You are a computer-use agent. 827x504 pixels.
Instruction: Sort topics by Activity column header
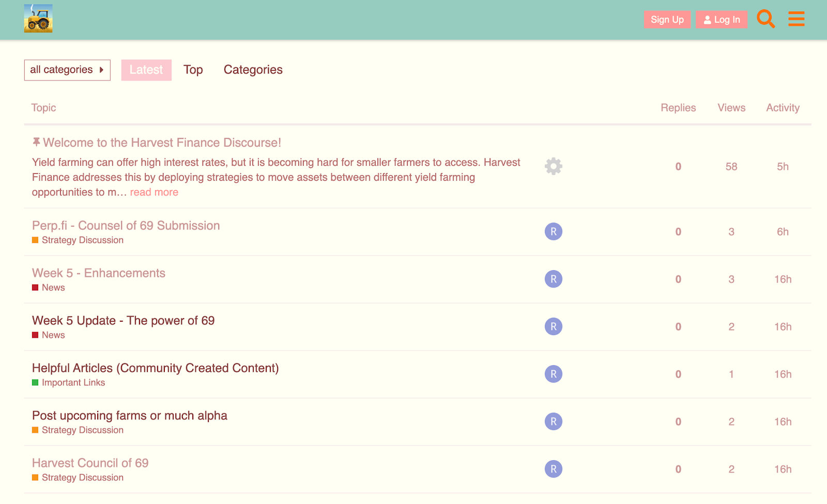click(783, 108)
